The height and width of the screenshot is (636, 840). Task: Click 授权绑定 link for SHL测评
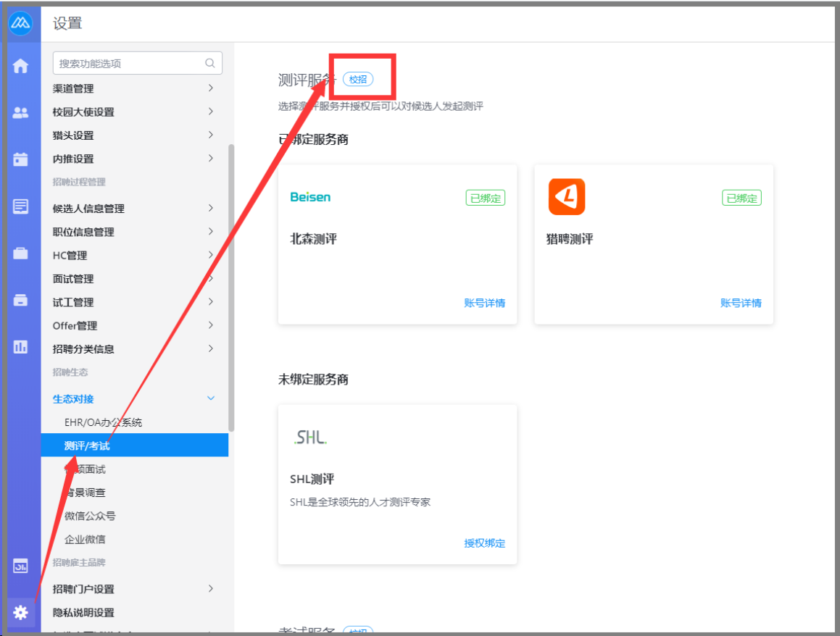point(484,543)
